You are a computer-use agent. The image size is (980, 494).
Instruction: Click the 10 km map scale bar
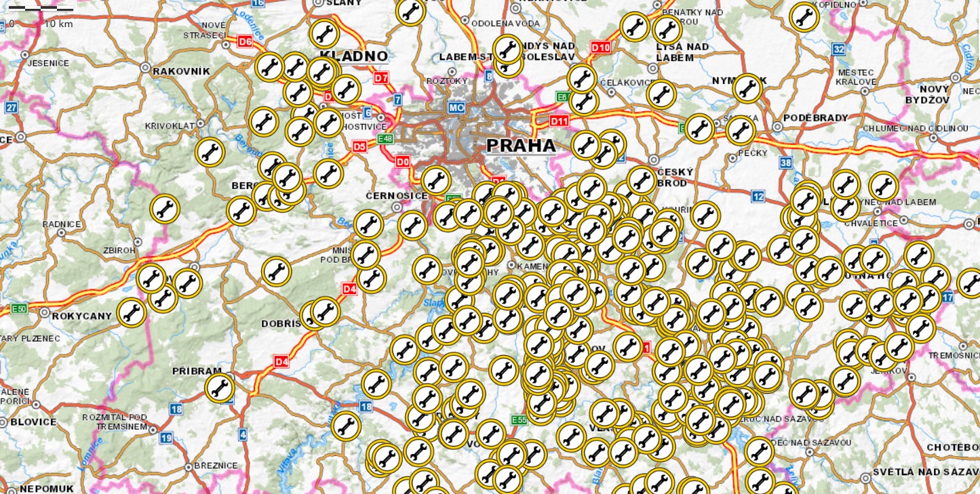[x=41, y=9]
